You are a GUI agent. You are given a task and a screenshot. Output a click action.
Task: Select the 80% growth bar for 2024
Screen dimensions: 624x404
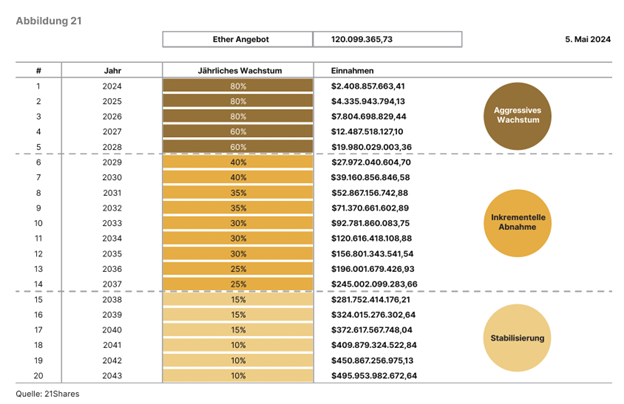pyautogui.click(x=238, y=87)
